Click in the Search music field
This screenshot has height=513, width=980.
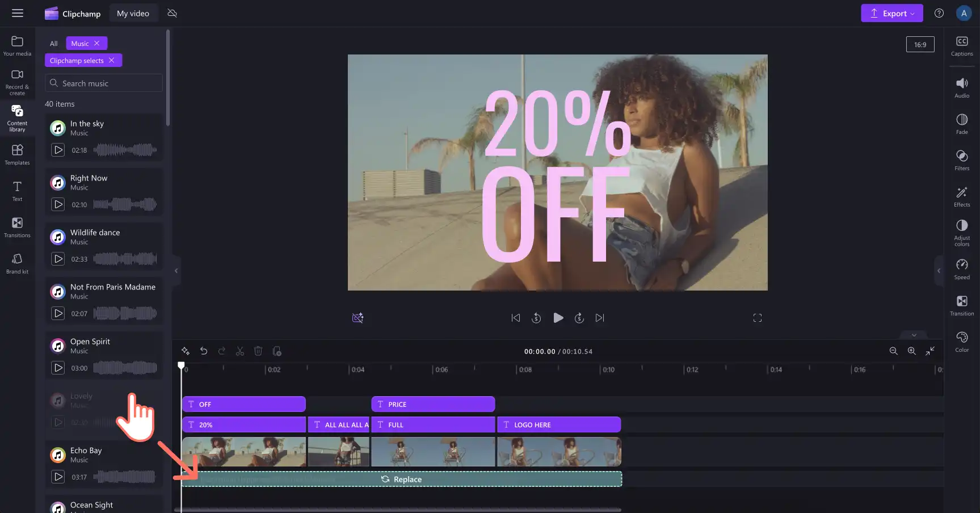104,83
